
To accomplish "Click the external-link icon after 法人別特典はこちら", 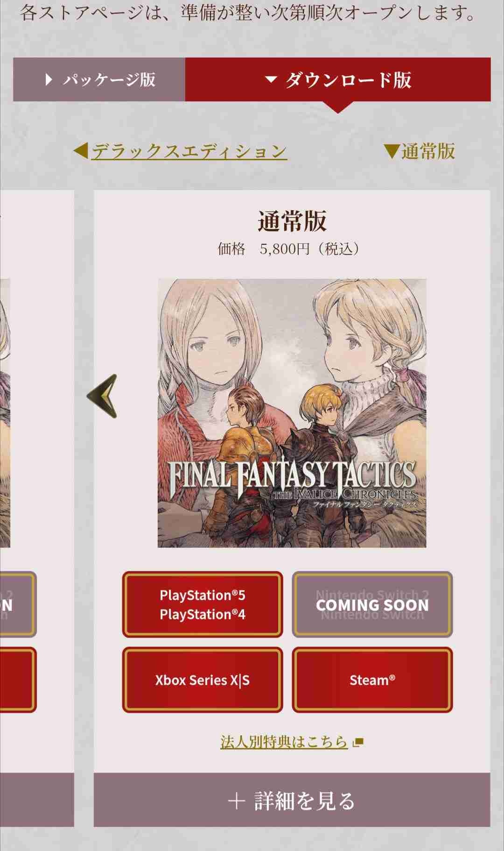I will click(x=358, y=742).
